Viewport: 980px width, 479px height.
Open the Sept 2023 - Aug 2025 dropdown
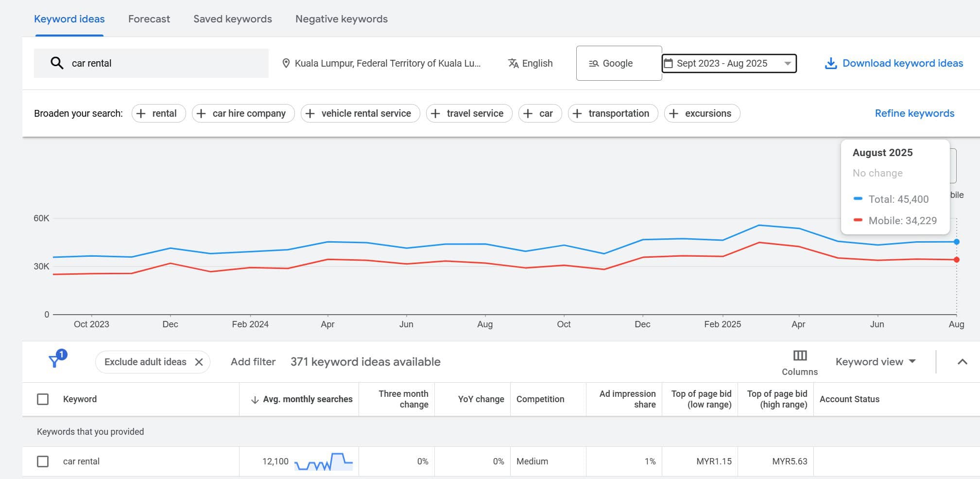click(787, 63)
